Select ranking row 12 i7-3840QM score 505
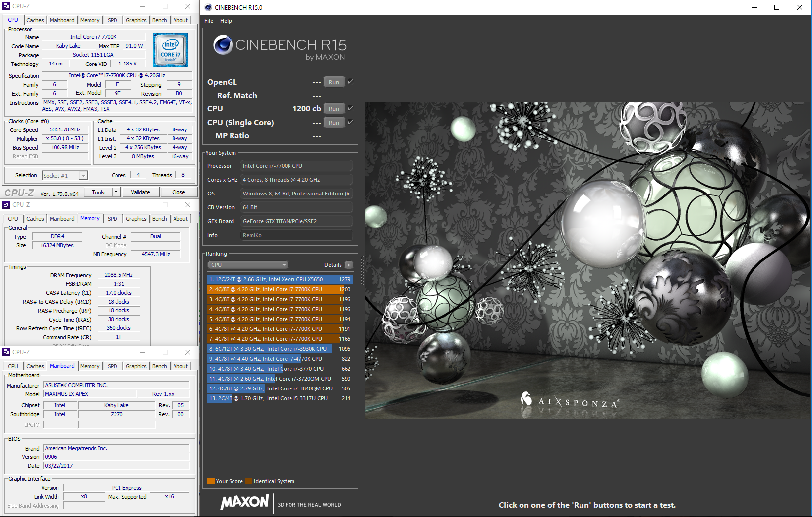This screenshot has height=517, width=812. pos(280,388)
